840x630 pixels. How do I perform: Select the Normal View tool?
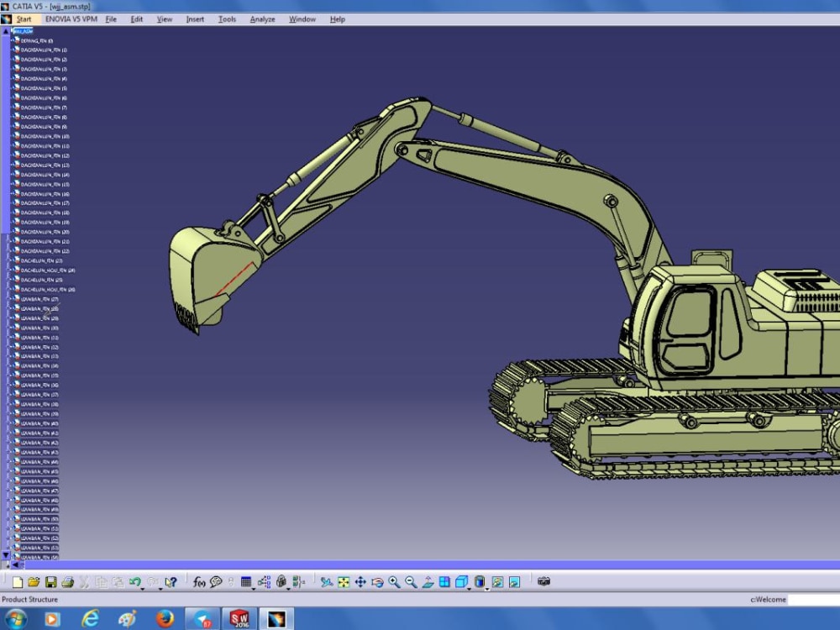click(x=428, y=582)
